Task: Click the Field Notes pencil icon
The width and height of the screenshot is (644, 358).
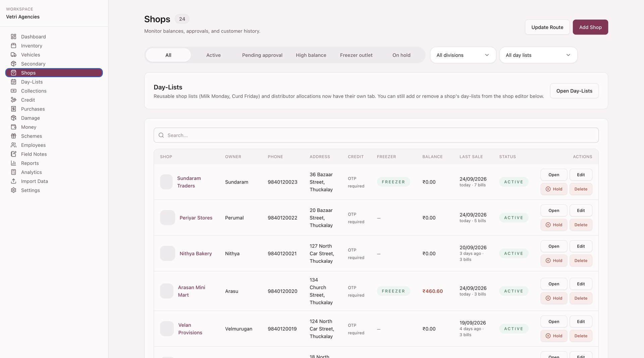Action: pyautogui.click(x=13, y=154)
